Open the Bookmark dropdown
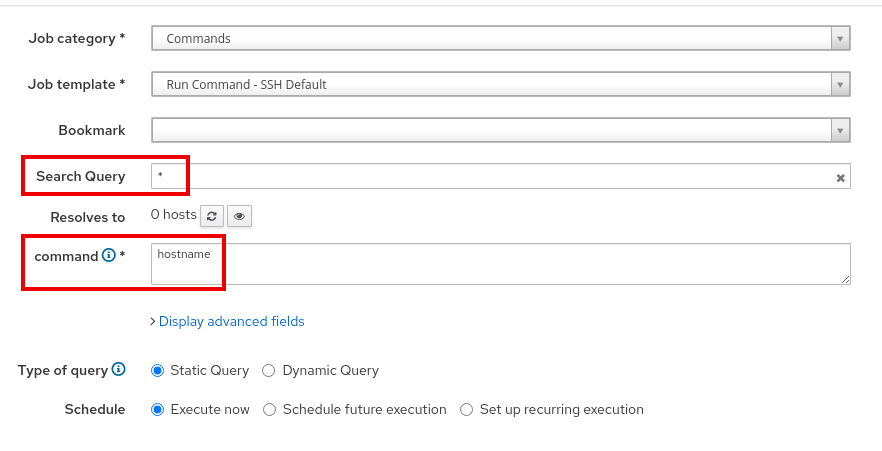Screen dimensions: 882x451 click(490, 131)
